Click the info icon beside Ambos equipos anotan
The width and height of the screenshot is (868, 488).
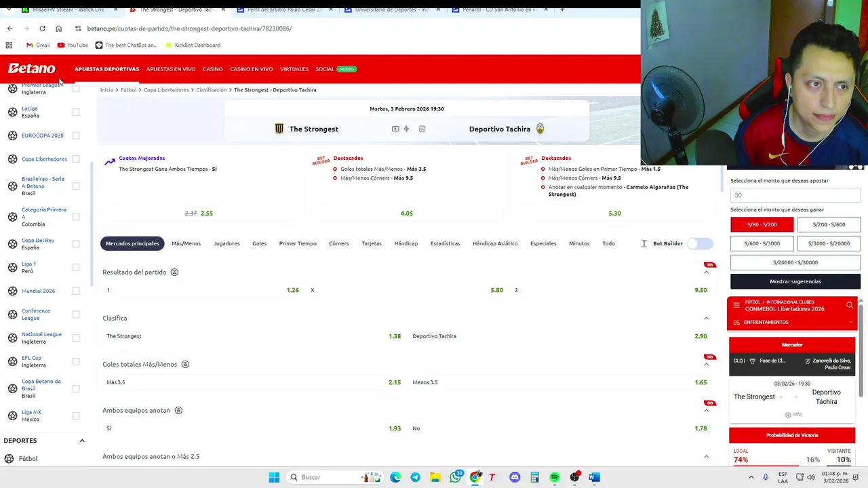(x=178, y=410)
